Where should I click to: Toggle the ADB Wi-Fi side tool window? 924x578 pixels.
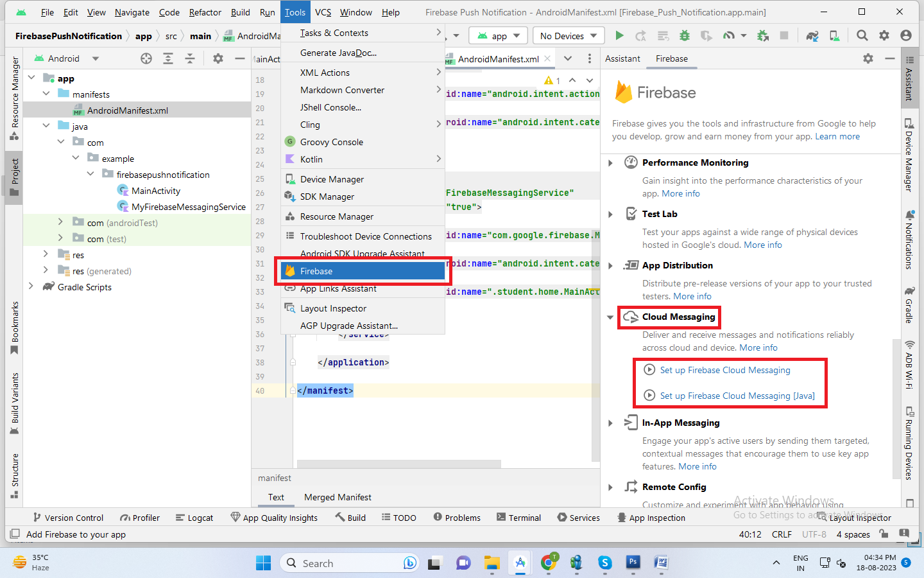point(909,366)
